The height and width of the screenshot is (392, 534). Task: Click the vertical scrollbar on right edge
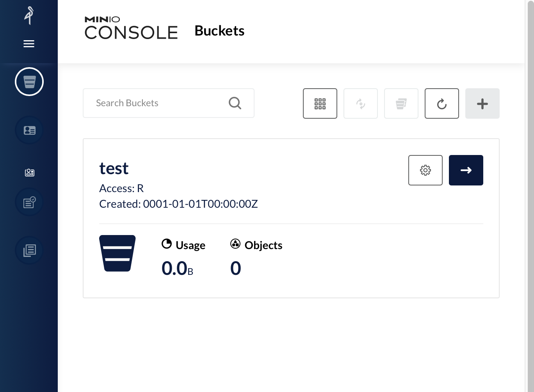530,196
